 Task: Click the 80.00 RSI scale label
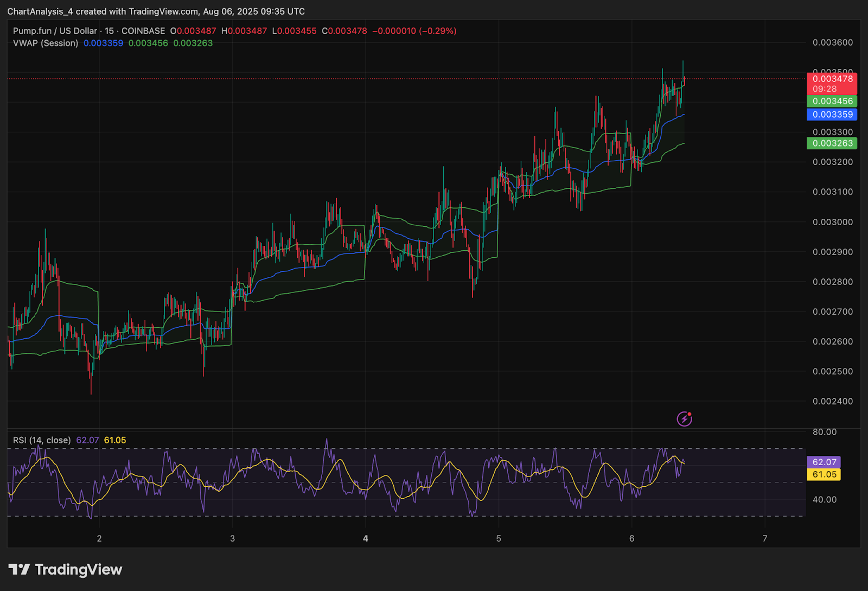coord(825,432)
